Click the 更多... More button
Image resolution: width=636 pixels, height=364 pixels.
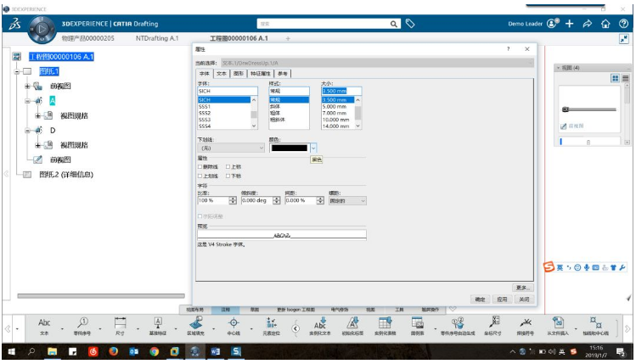coord(523,288)
